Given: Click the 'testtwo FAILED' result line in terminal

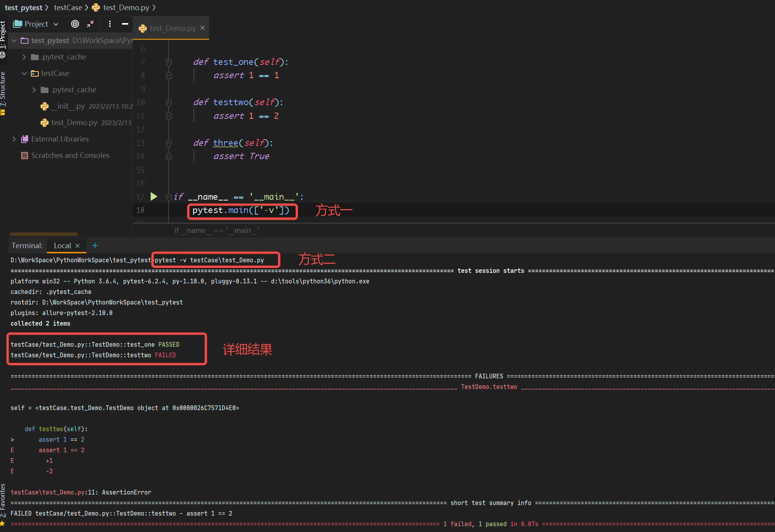Looking at the screenshot, I should [93, 355].
